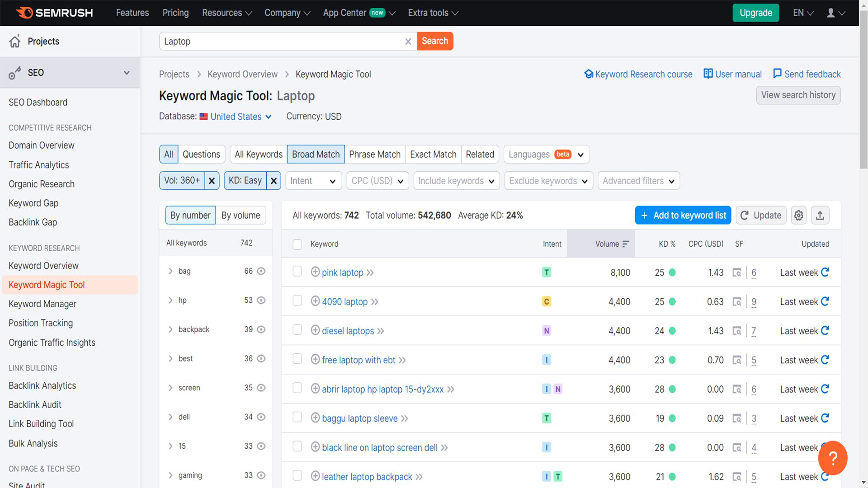Open the orange help question bubble
868x488 pixels.
coord(832,458)
